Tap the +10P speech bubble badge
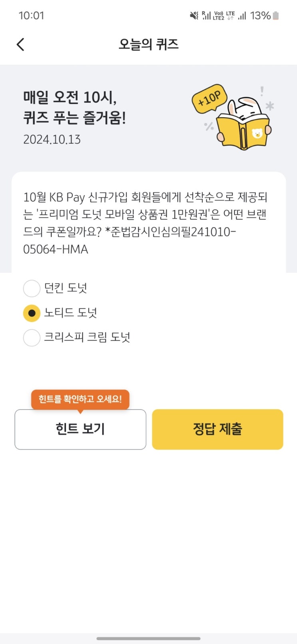The height and width of the screenshot is (644, 297). coord(209,98)
